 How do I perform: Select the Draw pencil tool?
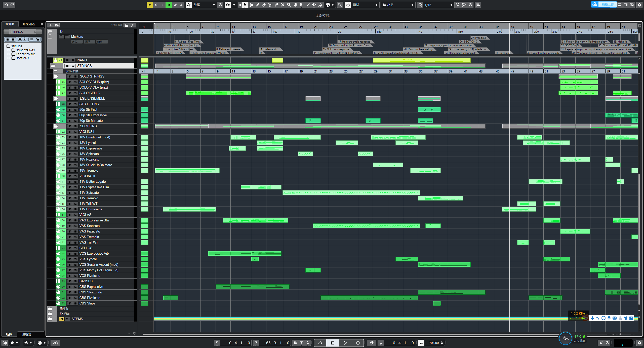click(257, 5)
